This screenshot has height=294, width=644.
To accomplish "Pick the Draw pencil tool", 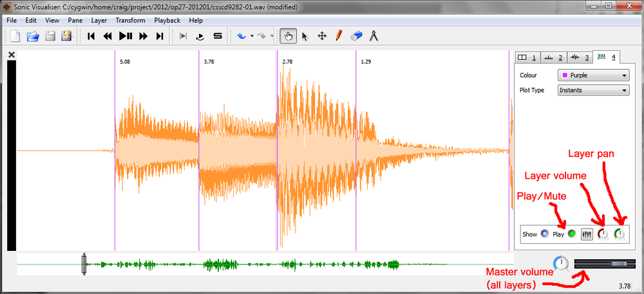I will pos(339,36).
